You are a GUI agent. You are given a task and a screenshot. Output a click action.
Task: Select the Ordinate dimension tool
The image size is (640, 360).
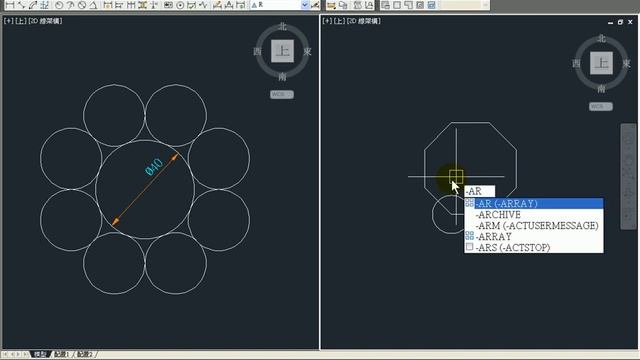point(44,5)
